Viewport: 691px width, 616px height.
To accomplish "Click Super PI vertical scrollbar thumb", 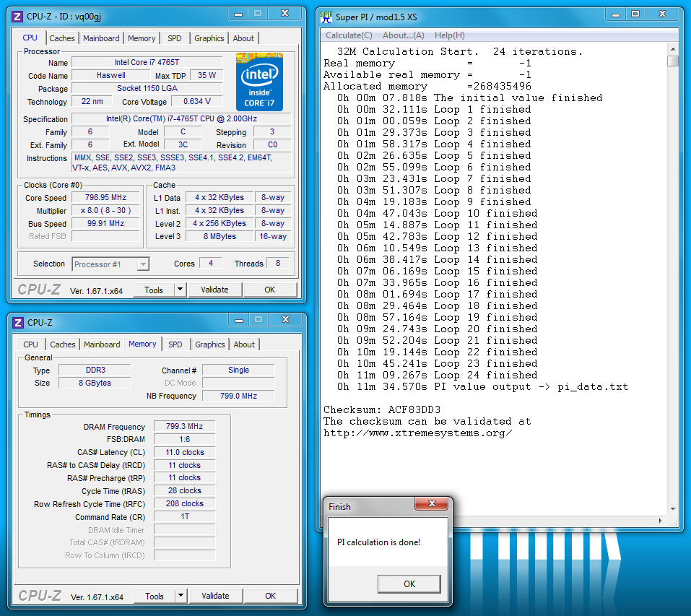I will coord(672,61).
